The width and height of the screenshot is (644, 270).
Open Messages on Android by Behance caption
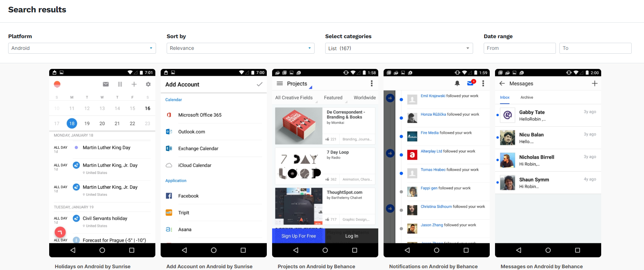click(541, 266)
